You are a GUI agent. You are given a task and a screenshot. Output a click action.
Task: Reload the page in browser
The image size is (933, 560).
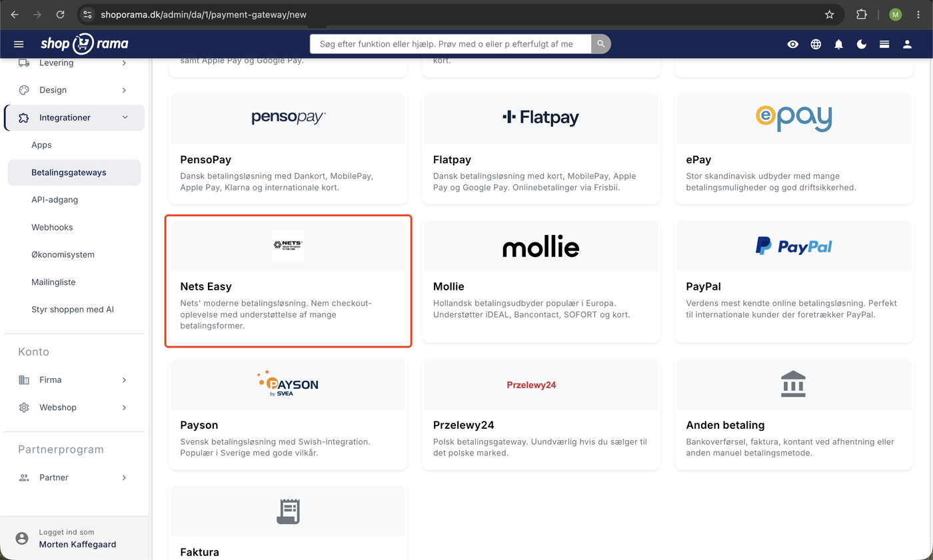tap(61, 14)
